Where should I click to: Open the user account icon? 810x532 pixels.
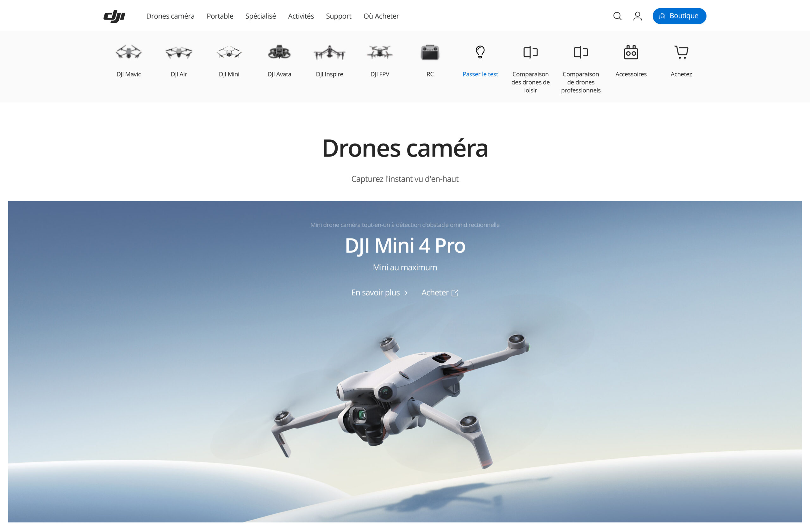[x=638, y=16]
